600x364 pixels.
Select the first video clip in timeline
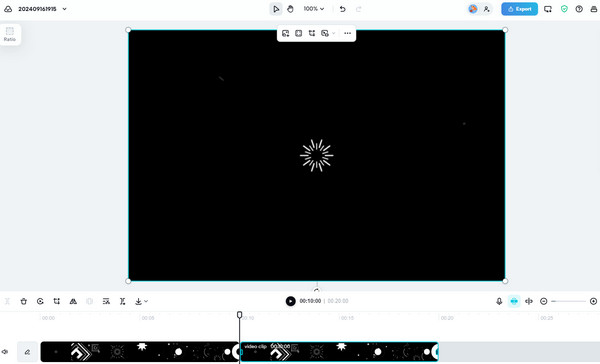[x=140, y=352]
